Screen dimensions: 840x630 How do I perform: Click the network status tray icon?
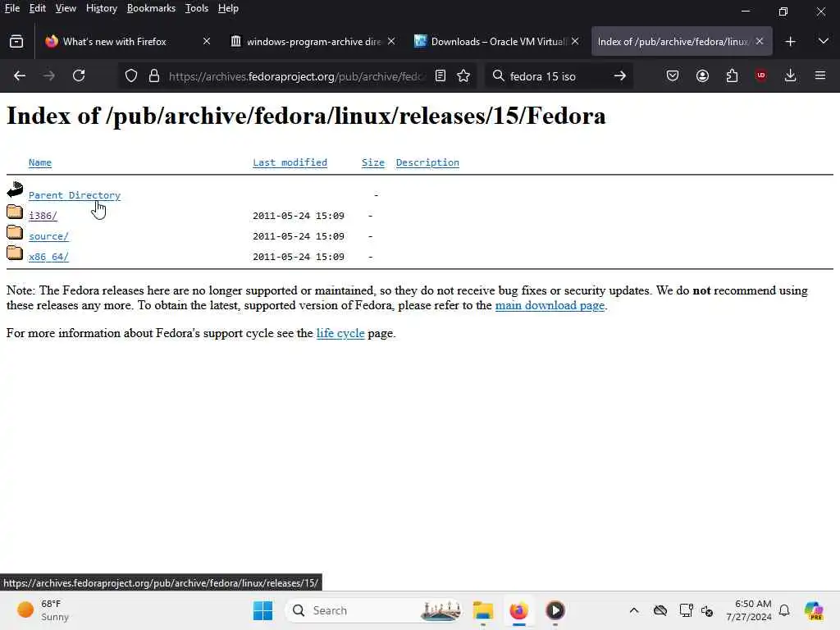(x=687, y=610)
